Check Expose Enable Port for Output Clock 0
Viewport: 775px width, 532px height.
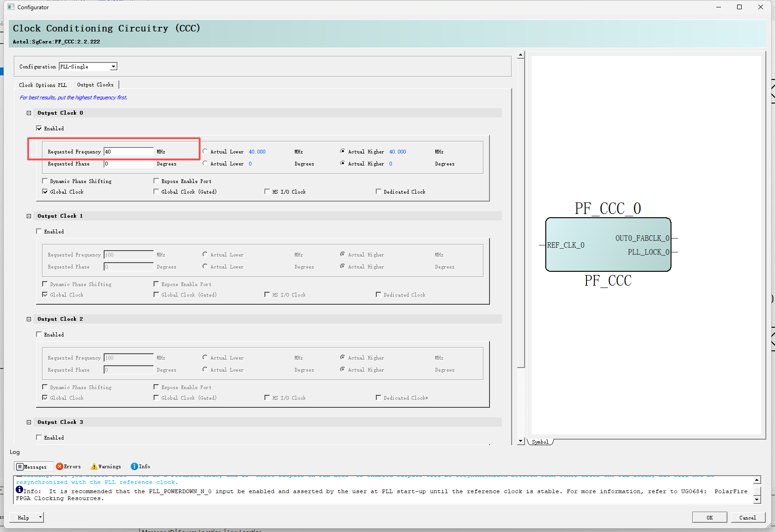coord(156,181)
